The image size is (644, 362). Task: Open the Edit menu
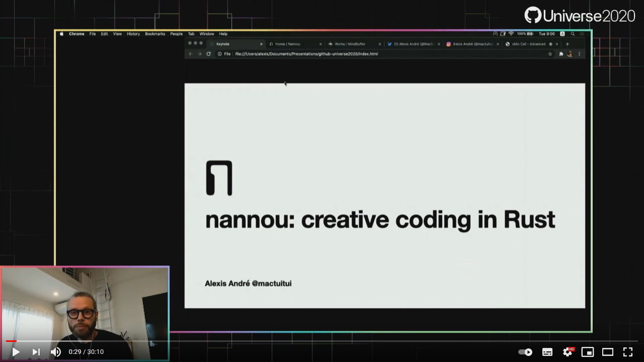(104, 34)
